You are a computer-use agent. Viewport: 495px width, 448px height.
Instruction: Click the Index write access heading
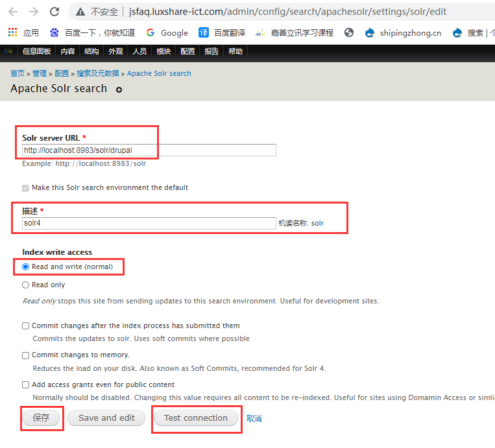(57, 252)
